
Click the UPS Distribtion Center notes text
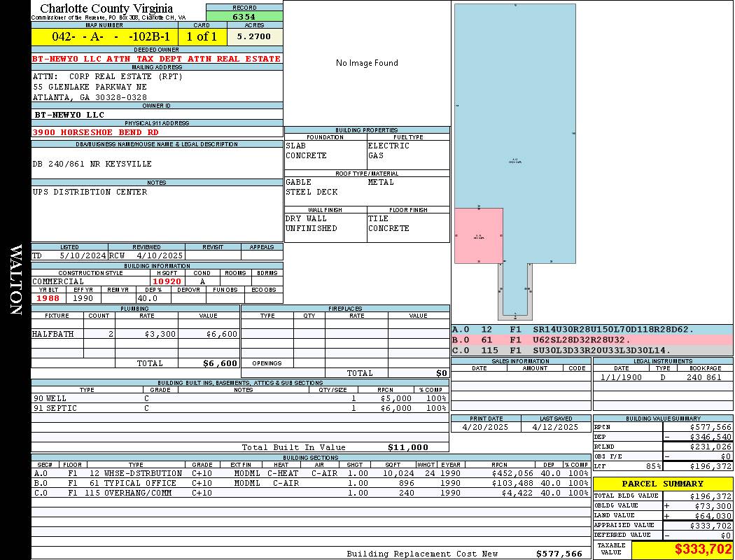pos(90,192)
